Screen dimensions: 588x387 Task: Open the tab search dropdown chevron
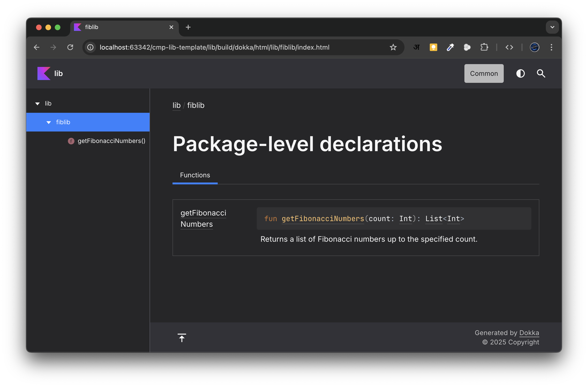pyautogui.click(x=552, y=27)
